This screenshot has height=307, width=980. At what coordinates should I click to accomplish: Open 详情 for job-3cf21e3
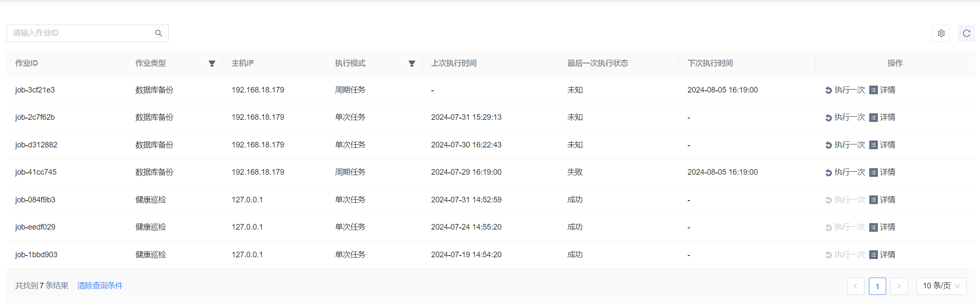click(883, 90)
